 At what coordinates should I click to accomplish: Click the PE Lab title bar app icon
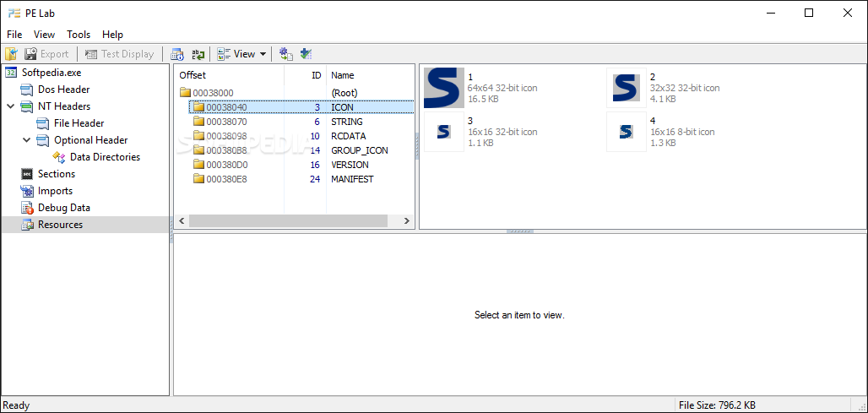tap(14, 14)
